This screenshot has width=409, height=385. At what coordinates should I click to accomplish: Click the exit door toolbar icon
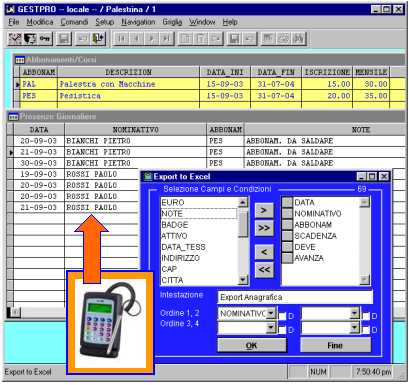98,39
